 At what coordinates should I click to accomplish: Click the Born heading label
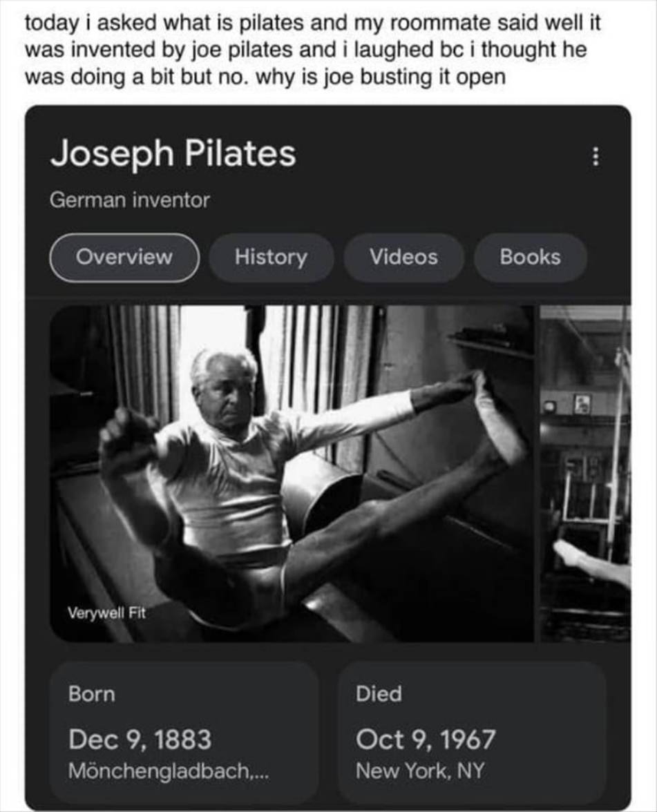tap(92, 694)
